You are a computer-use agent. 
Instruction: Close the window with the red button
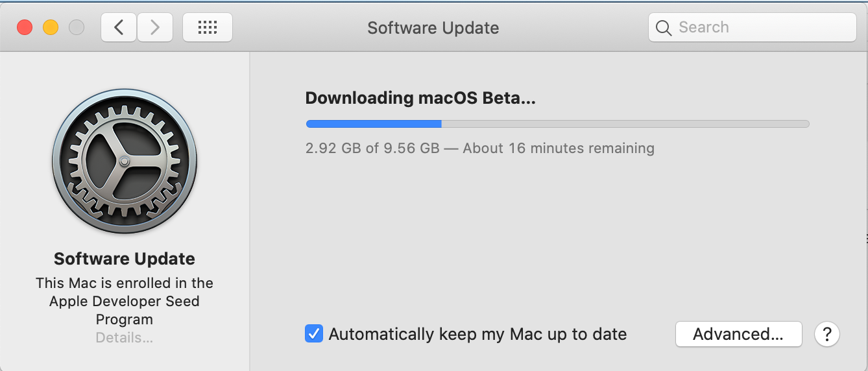pos(25,27)
